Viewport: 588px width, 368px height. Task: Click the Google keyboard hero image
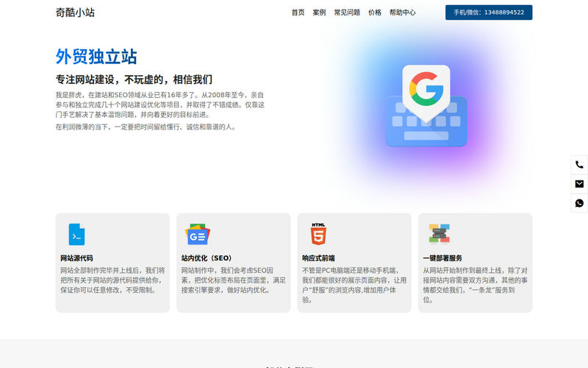426,105
